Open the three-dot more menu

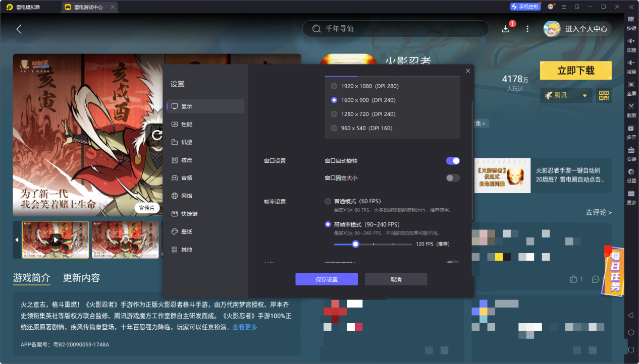(527, 29)
